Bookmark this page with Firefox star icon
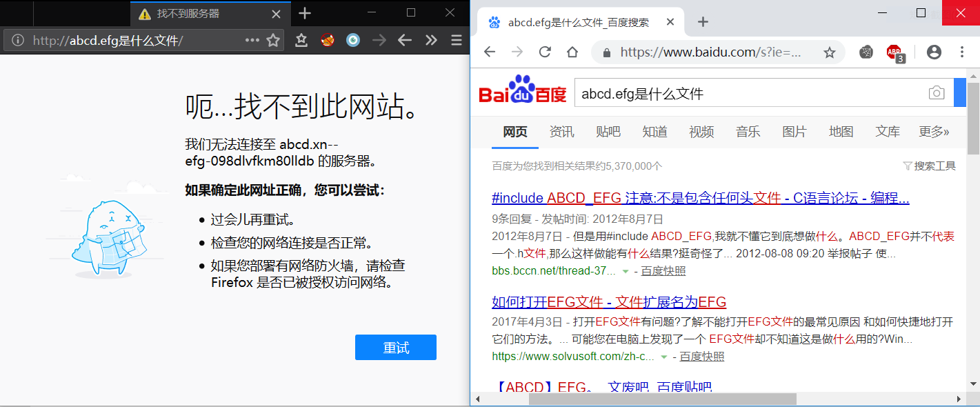This screenshot has width=980, height=407. tap(273, 41)
